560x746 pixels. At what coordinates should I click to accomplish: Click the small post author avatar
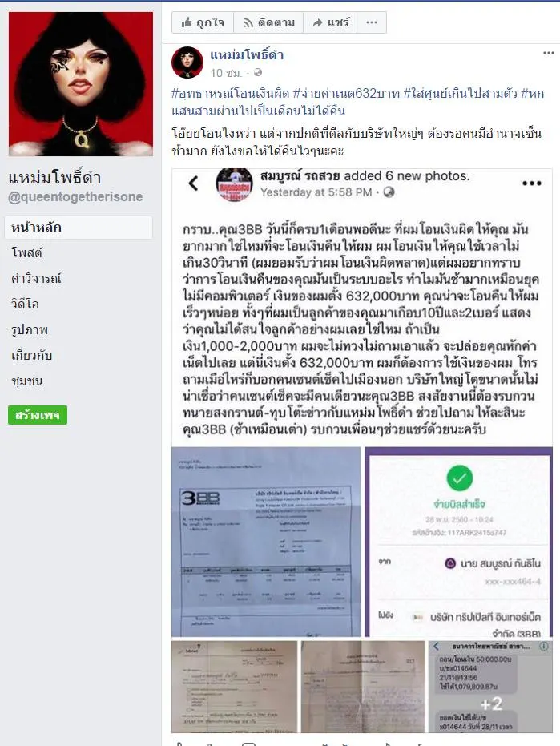click(187, 63)
